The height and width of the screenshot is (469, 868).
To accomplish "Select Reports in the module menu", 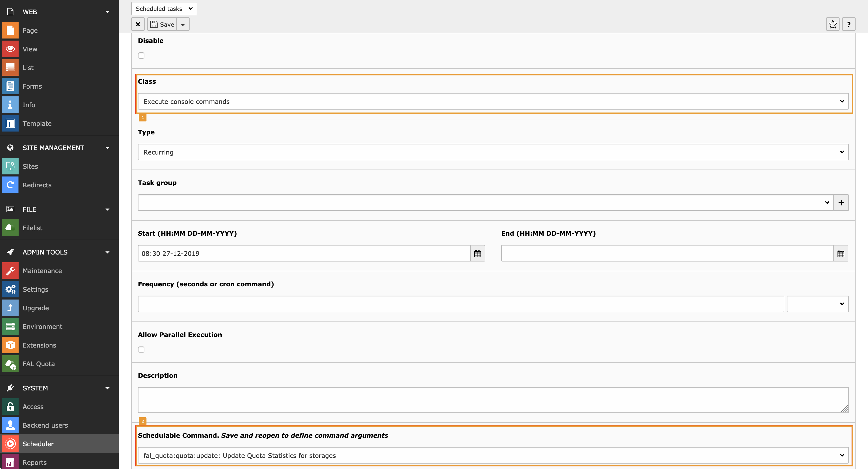I will pos(59,462).
